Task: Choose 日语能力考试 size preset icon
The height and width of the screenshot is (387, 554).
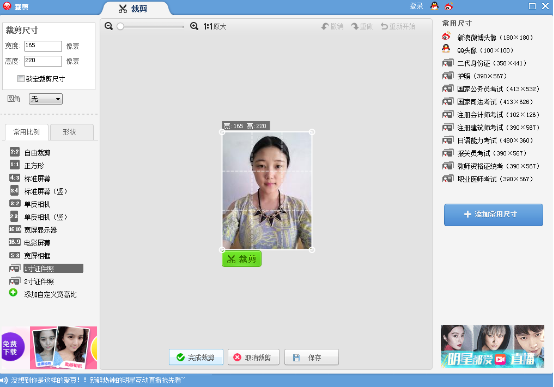Action: tap(447, 140)
